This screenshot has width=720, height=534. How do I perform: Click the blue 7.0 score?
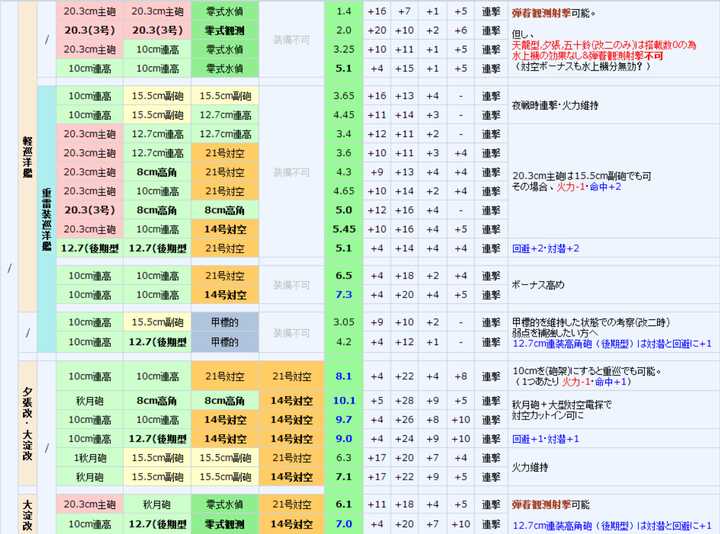pos(343,524)
